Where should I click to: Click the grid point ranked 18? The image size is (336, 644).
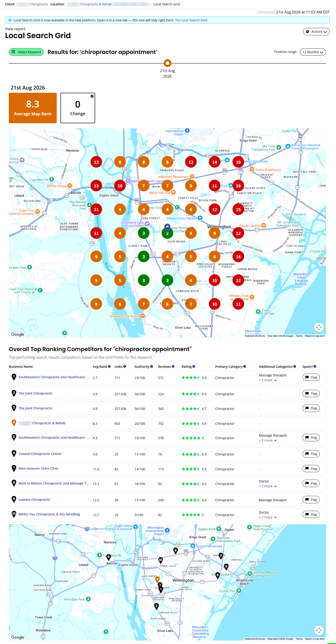tap(238, 186)
